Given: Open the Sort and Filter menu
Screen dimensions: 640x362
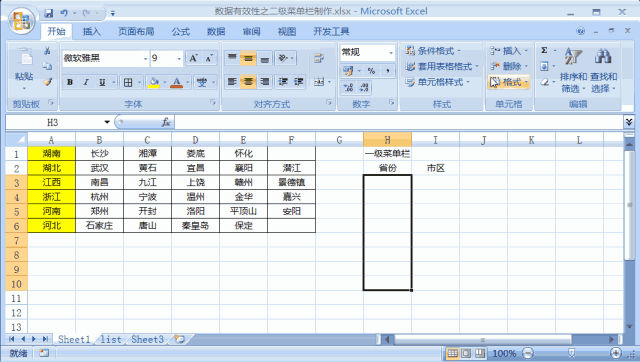Looking at the screenshot, I should point(573,70).
